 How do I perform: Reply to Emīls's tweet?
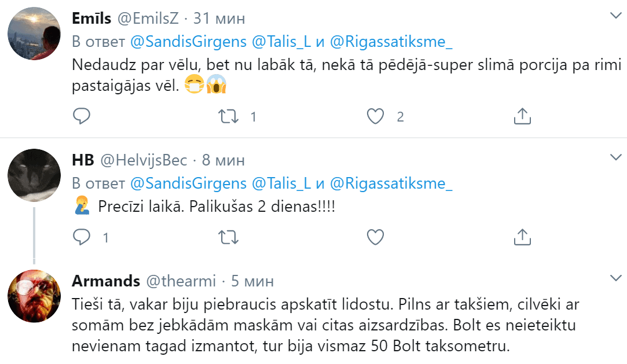tap(82, 117)
